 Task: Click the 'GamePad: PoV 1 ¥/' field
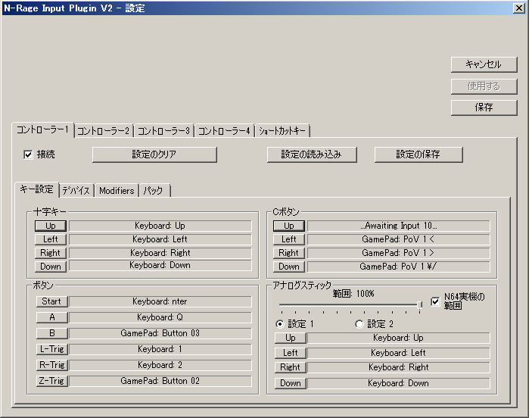398,267
